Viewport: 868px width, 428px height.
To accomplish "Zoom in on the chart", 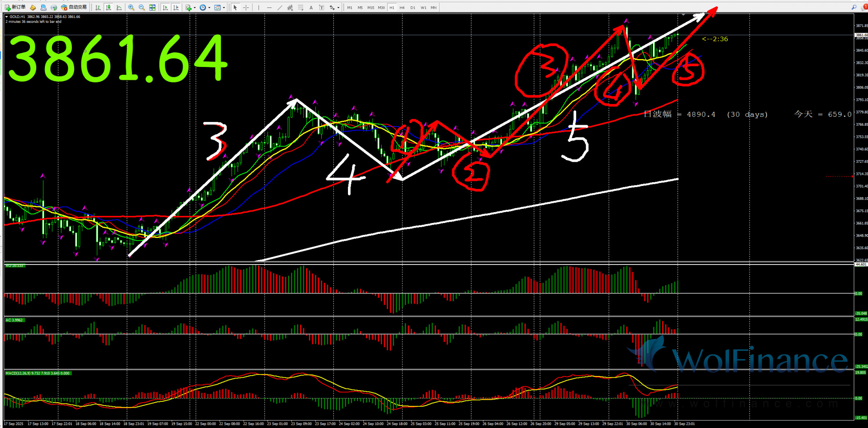I will coord(131,7).
